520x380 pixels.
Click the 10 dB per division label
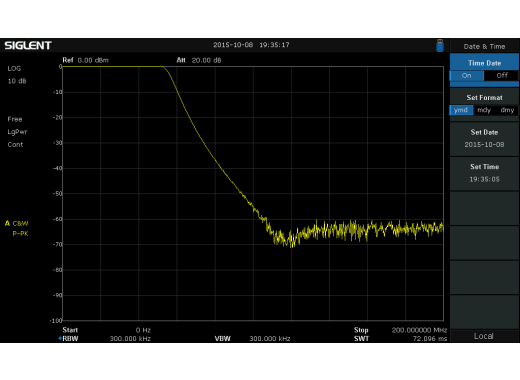[x=17, y=81]
